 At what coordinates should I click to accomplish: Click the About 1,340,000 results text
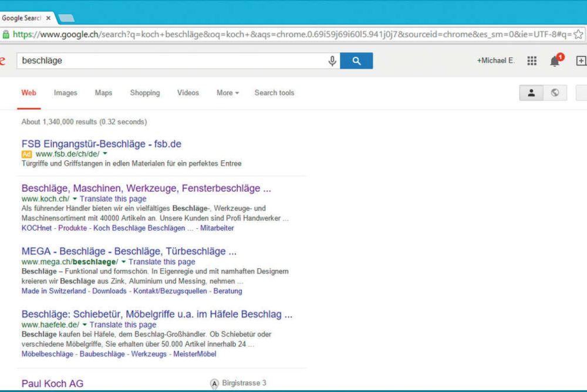84,121
